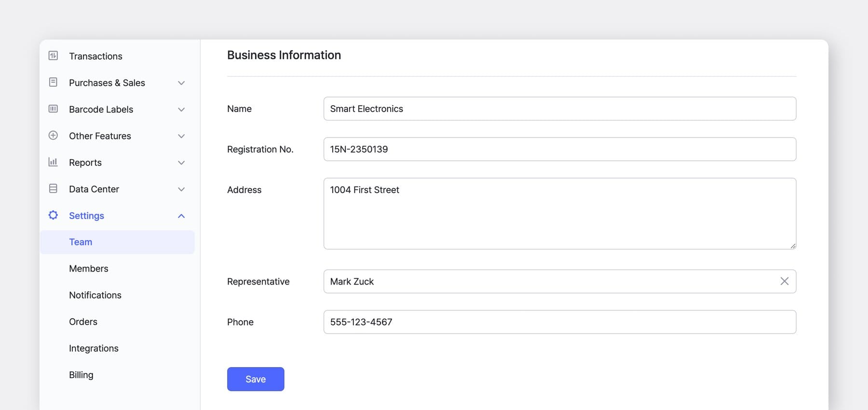Click the Name field label

click(239, 109)
